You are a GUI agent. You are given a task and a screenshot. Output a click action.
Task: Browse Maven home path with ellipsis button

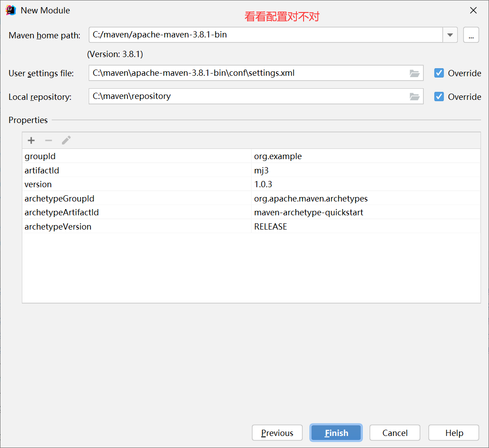(471, 35)
